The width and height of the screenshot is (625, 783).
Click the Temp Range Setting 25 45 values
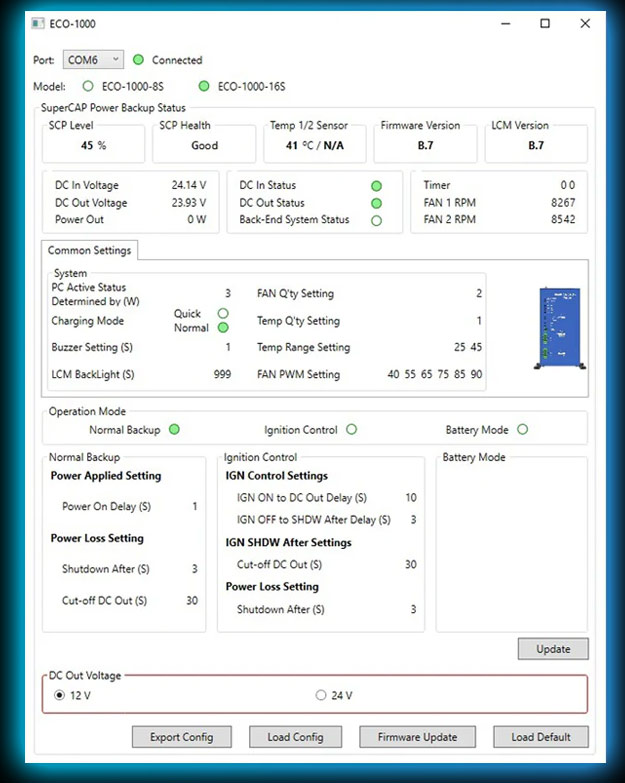pyautogui.click(x=468, y=347)
